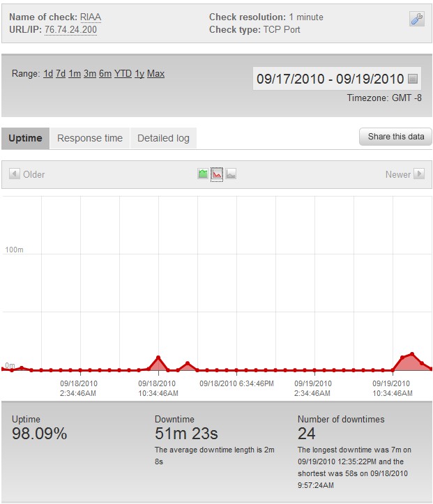Click the date range field 09/17/2010 - 09/19/2010
The image size is (433, 504).
point(337,79)
